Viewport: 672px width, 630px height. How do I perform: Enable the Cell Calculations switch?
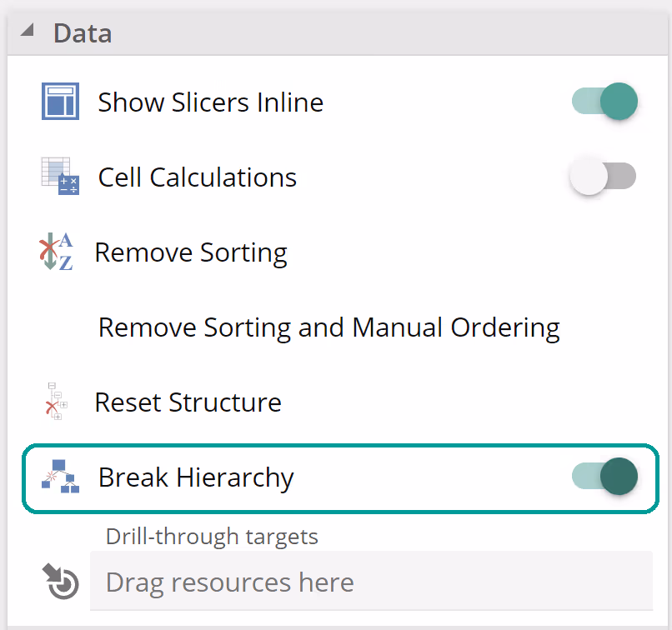click(603, 177)
